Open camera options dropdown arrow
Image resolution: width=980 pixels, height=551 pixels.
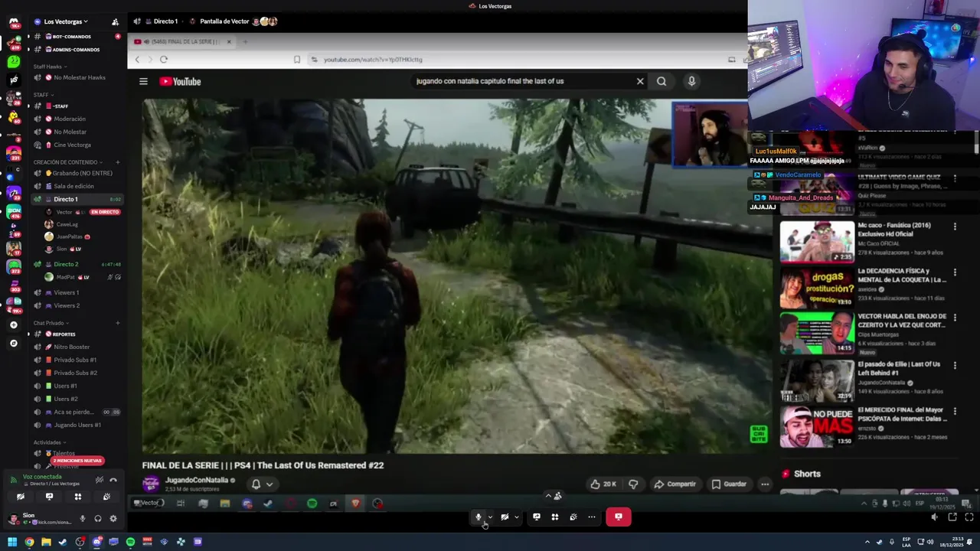point(517,517)
